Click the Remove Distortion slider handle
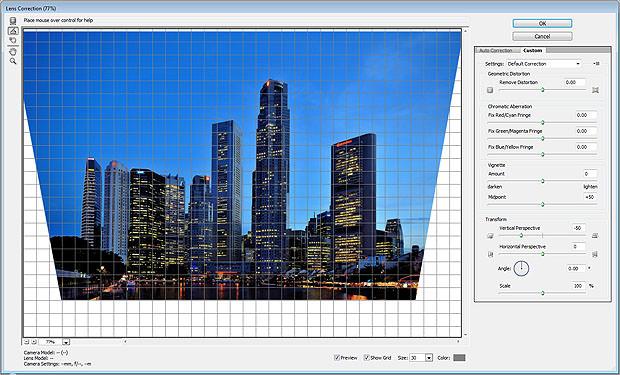The height and width of the screenshot is (375, 620). pos(542,90)
